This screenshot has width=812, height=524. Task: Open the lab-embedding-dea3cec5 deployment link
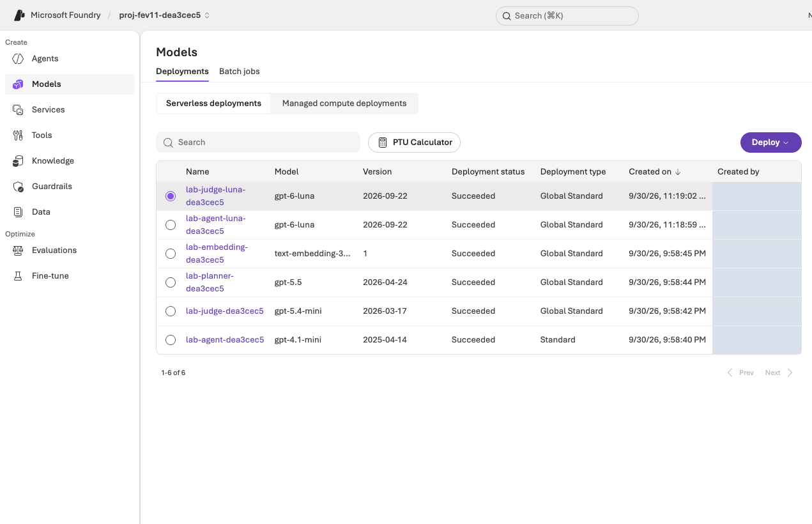pos(217,254)
